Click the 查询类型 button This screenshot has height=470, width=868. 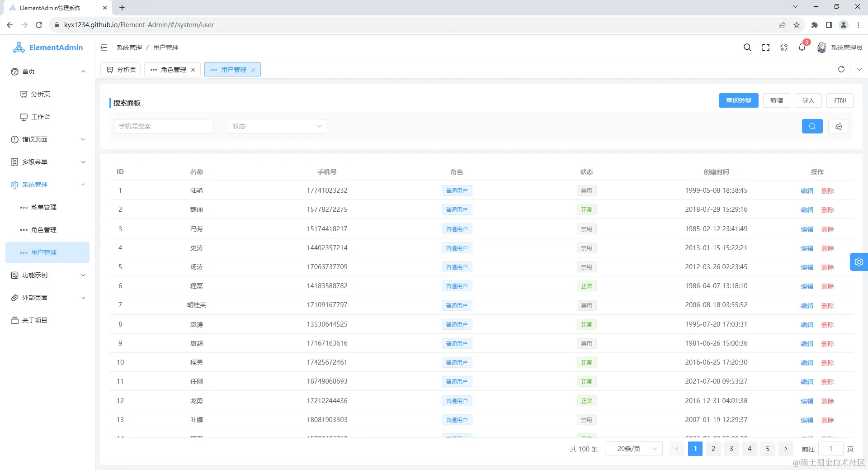[x=739, y=100]
